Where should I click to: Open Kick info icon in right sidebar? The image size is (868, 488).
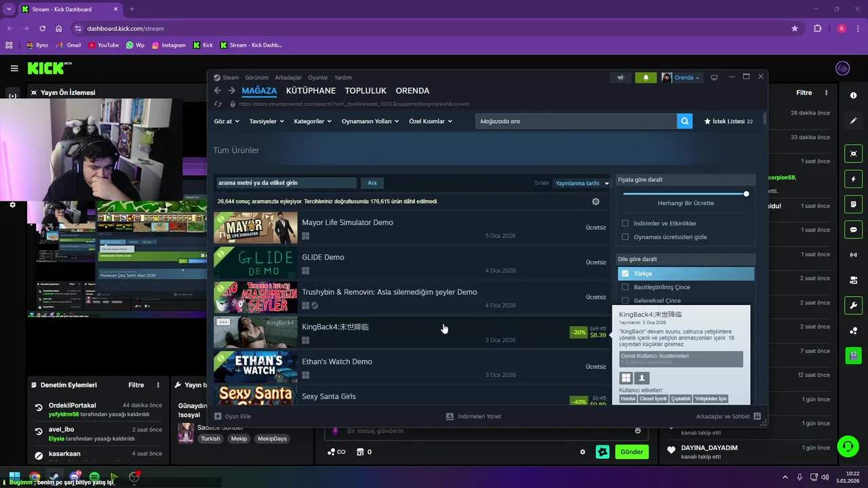tap(853, 96)
